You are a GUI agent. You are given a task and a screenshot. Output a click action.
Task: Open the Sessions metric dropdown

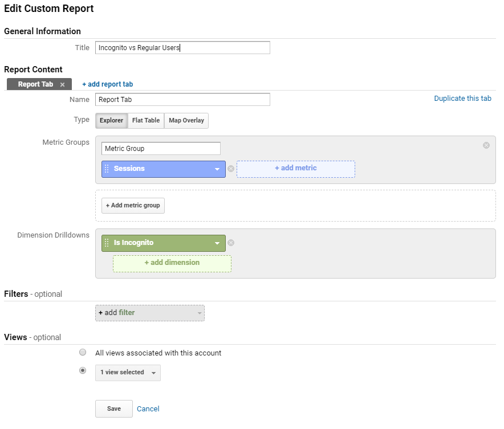coord(217,169)
